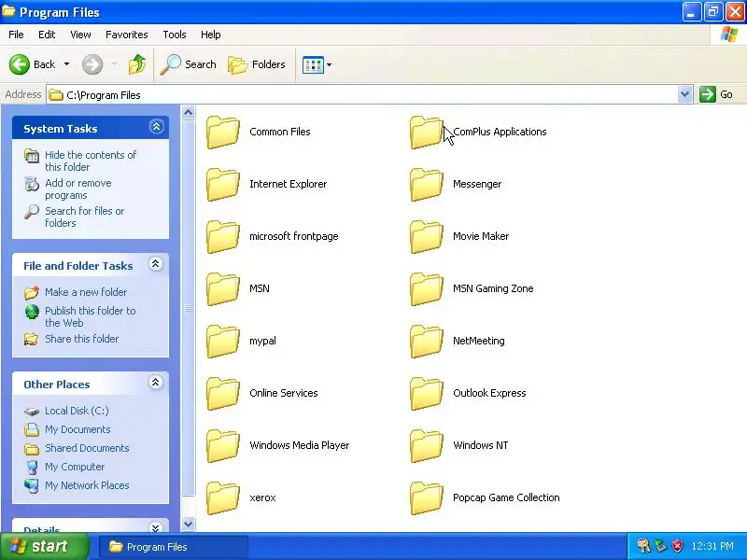Open the Favorites menu
Screen dimensions: 747x560
click(x=127, y=35)
